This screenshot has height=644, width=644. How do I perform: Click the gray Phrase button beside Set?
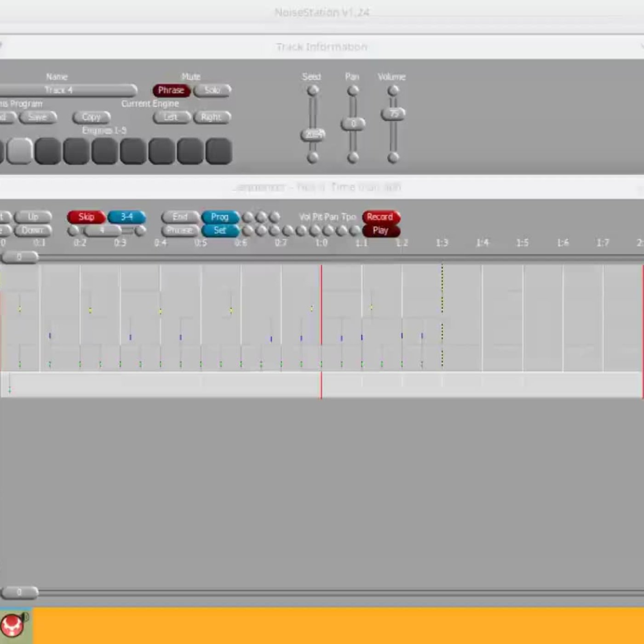(180, 230)
